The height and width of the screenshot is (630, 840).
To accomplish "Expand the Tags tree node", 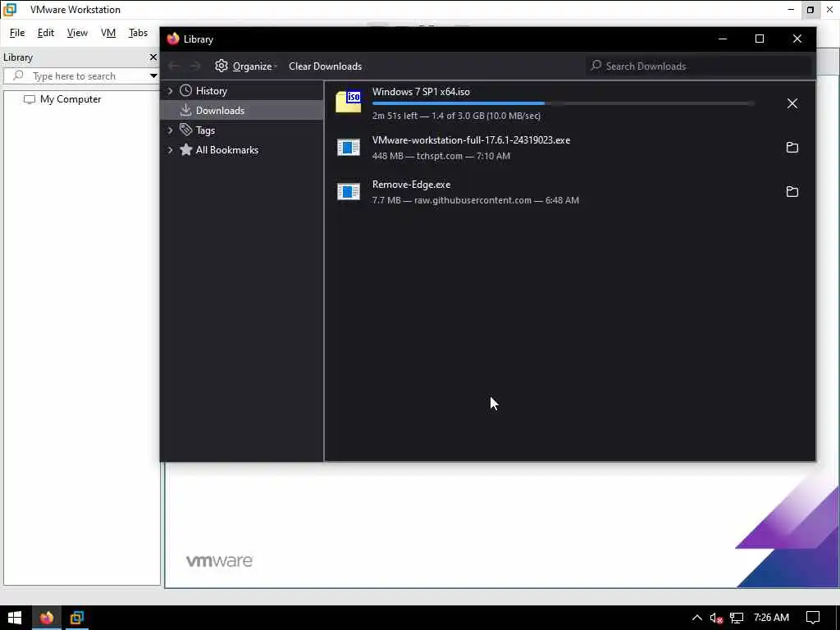I will pyautogui.click(x=170, y=130).
